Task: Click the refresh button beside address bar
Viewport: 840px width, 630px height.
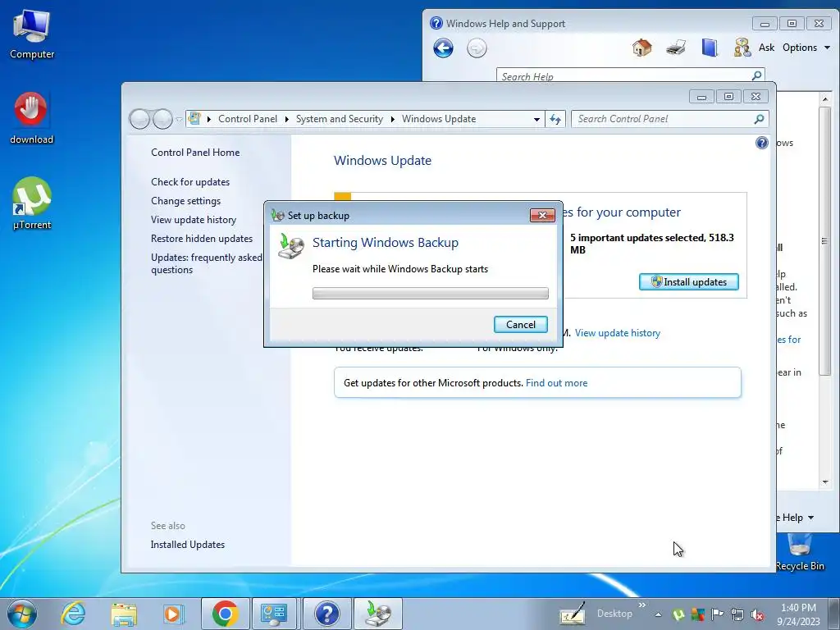Action: (555, 119)
